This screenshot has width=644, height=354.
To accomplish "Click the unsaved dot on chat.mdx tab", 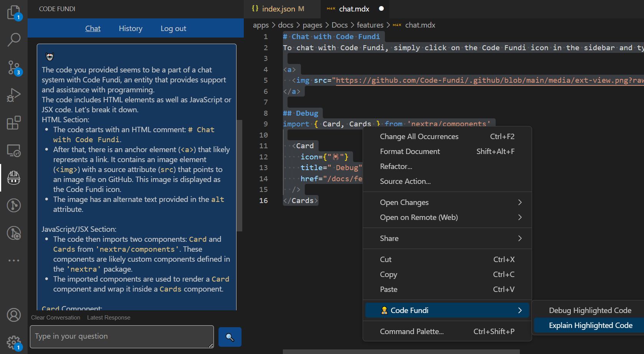I will point(381,8).
